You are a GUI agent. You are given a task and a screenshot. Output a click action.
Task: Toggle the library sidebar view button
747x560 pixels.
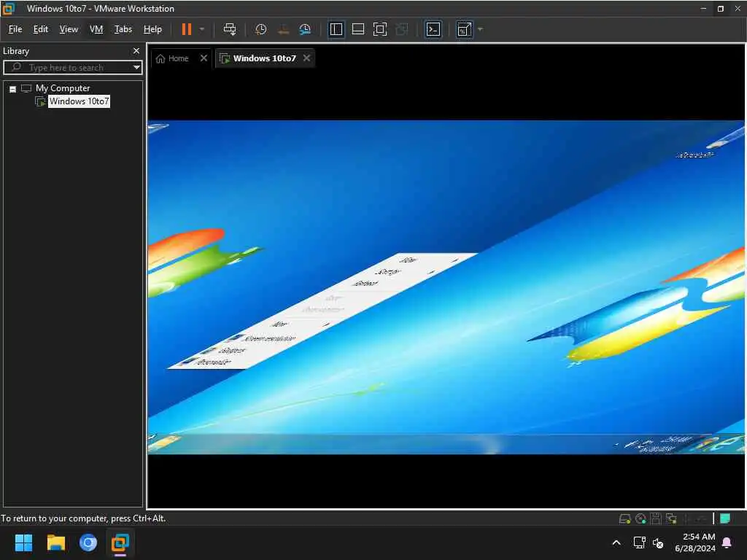pos(336,29)
